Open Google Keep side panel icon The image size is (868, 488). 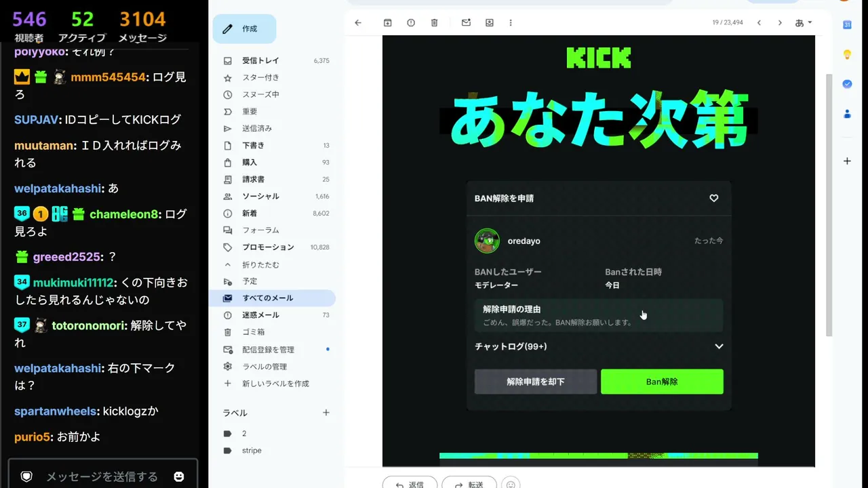point(847,54)
